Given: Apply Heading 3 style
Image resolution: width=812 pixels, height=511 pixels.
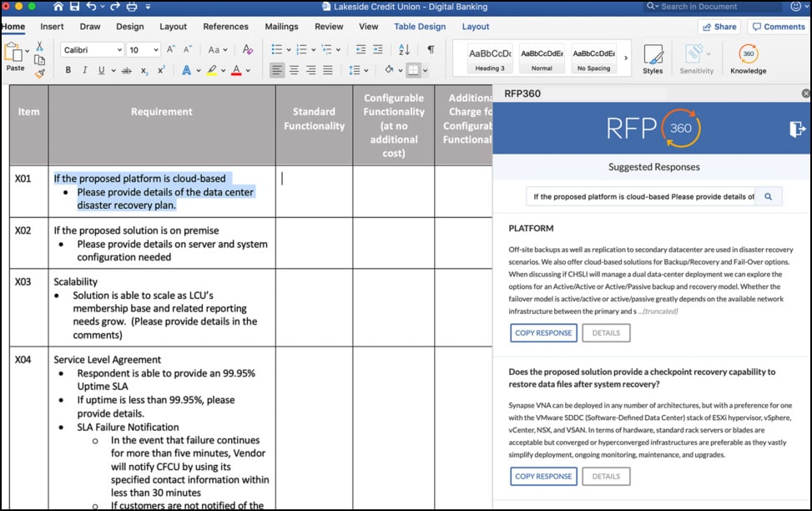Looking at the screenshot, I should (490, 58).
